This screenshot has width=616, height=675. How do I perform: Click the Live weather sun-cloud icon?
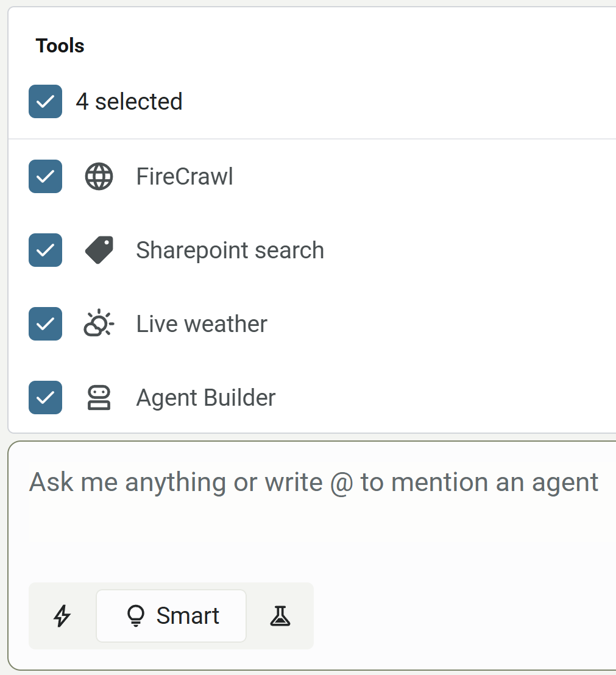[99, 323]
